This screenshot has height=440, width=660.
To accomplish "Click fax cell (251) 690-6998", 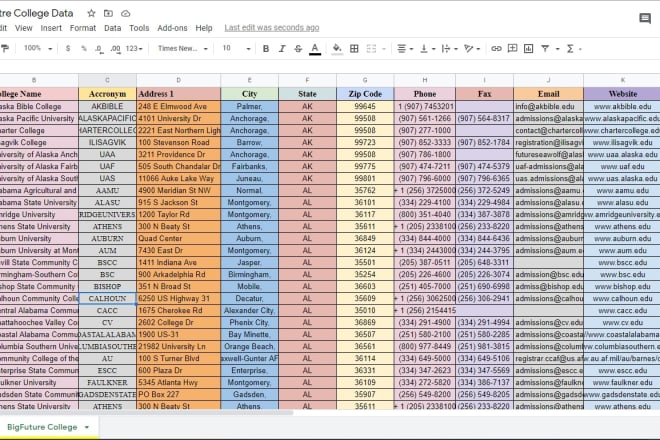I will [x=484, y=287].
